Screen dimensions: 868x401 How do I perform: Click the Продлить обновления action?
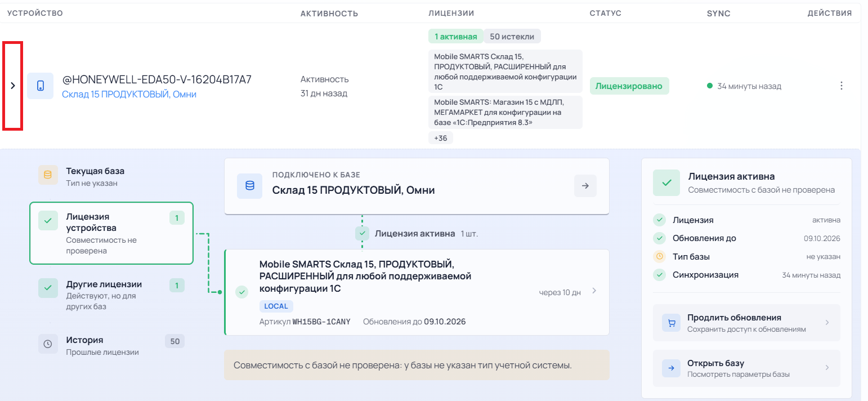(x=746, y=323)
